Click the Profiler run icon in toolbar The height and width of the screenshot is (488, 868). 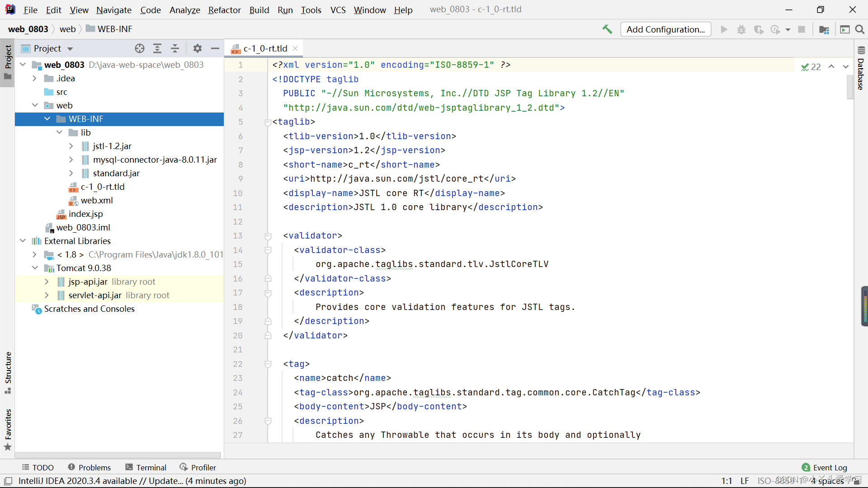click(x=775, y=29)
